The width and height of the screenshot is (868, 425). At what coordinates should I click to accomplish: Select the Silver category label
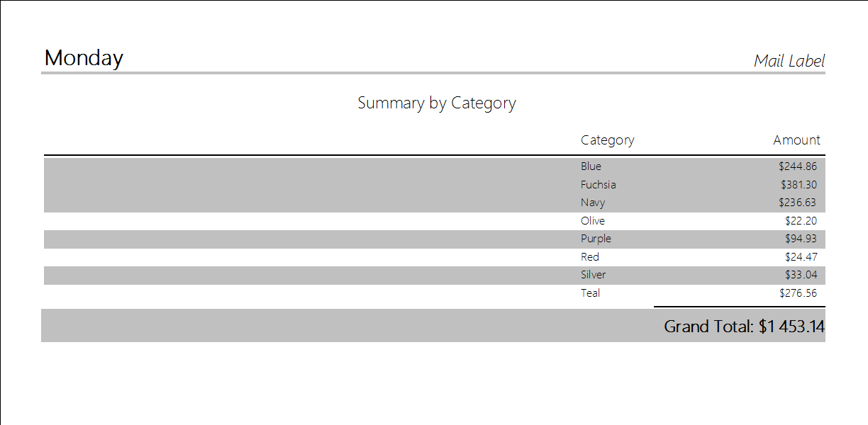pos(593,275)
